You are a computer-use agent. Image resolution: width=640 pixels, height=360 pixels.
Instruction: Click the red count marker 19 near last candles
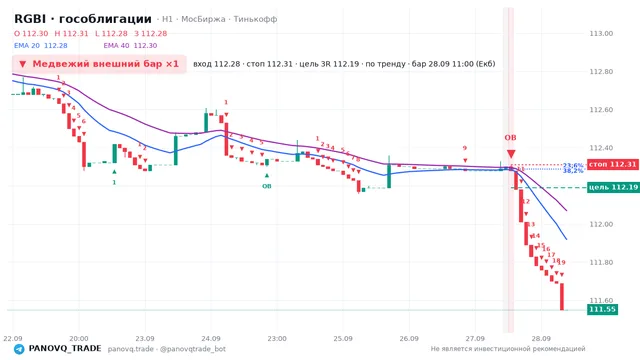tap(562, 262)
